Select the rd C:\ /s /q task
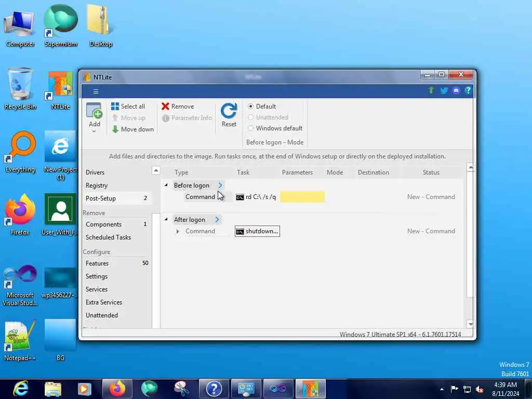This screenshot has width=532, height=399. (x=256, y=197)
